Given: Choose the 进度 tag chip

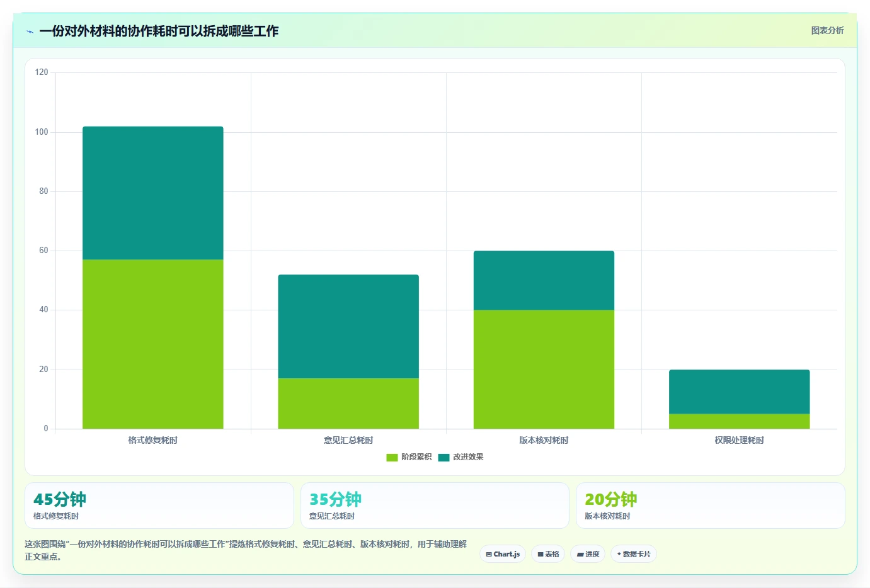Looking at the screenshot, I should [x=588, y=554].
